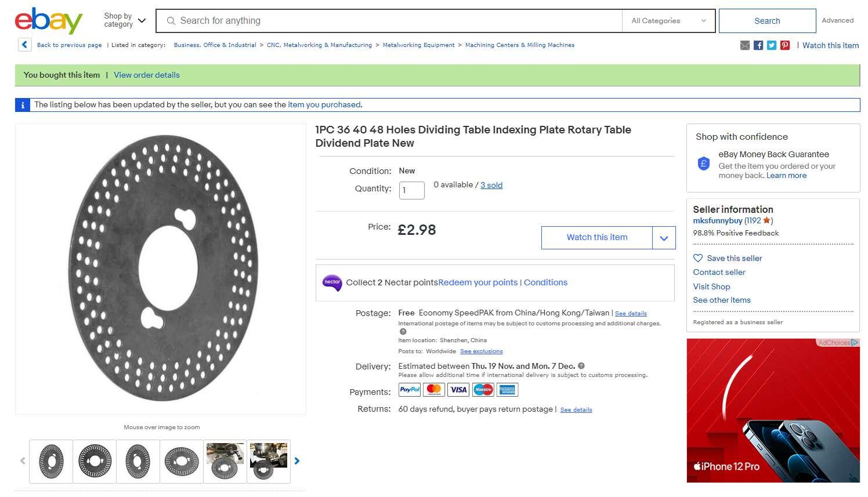868x497 pixels.
Task: Click into the Search for anything field
Action: [395, 21]
